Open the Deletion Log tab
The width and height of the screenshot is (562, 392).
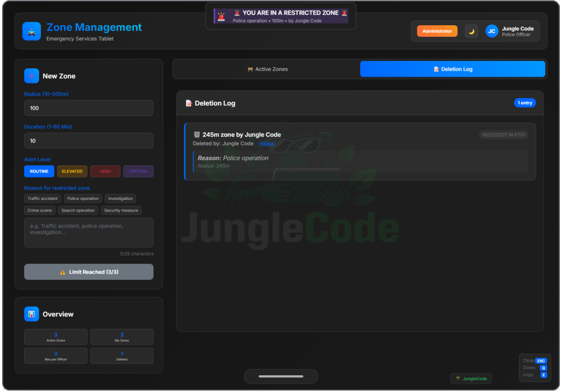coord(452,69)
